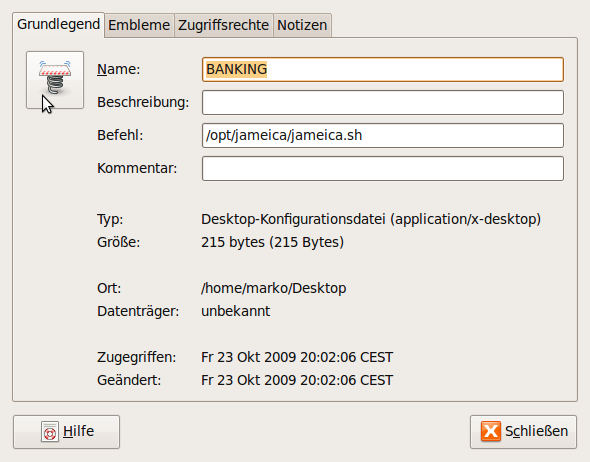Click the Geändert timestamp value
The width and height of the screenshot is (590, 462).
tap(297, 380)
